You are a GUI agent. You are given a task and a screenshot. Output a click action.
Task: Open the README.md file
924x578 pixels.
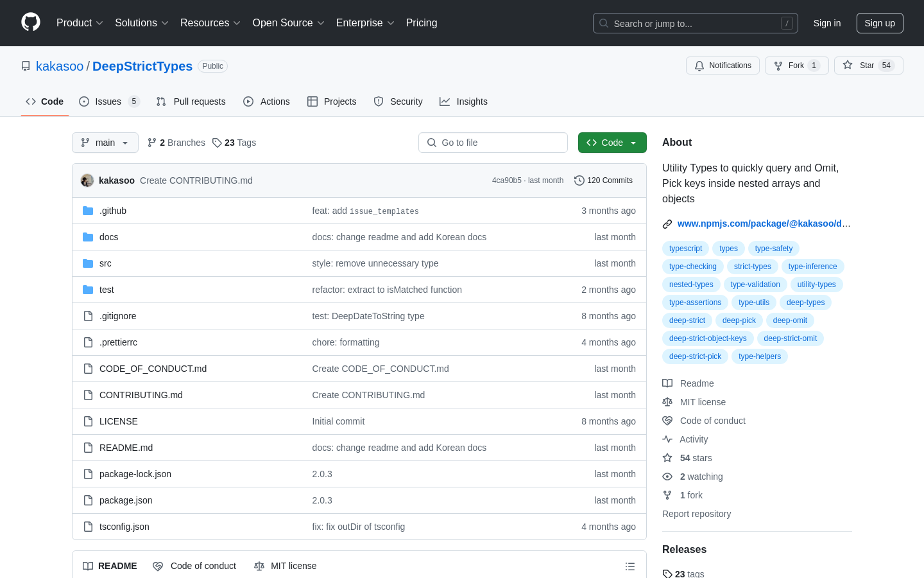(x=126, y=448)
